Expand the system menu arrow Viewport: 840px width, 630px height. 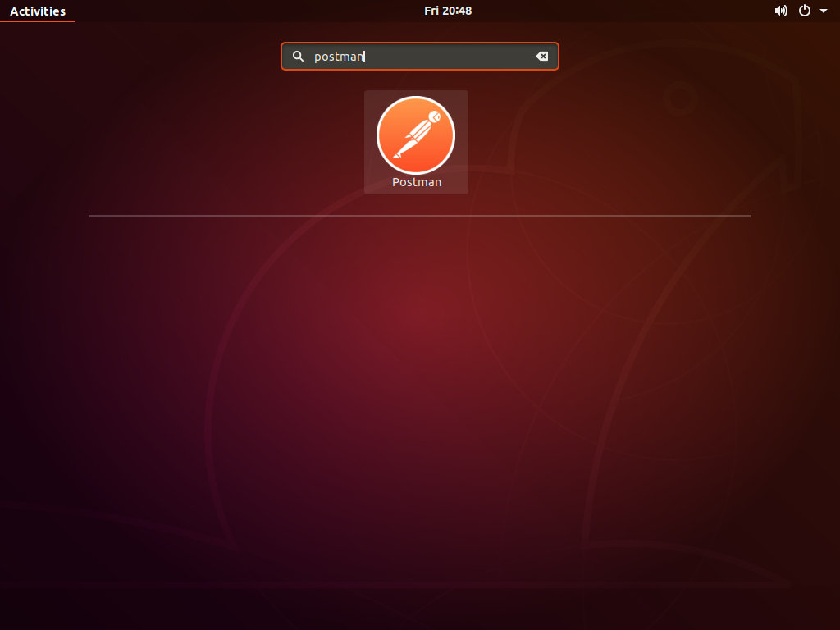(824, 11)
